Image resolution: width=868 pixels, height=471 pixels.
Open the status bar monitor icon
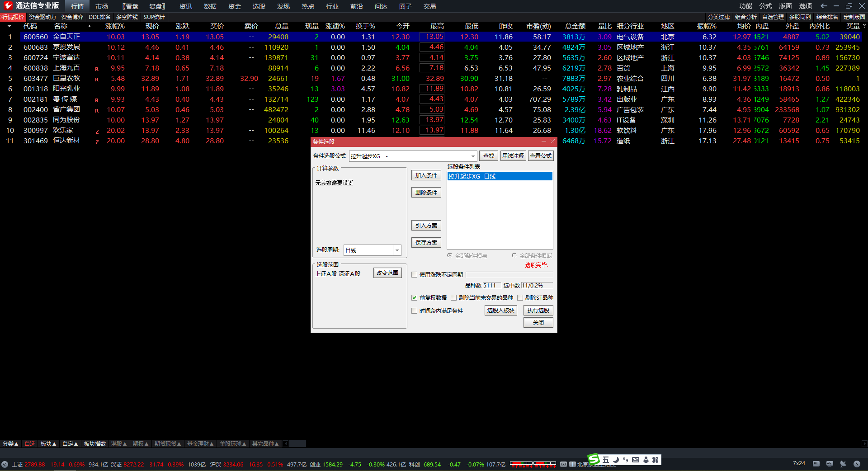click(x=830, y=464)
